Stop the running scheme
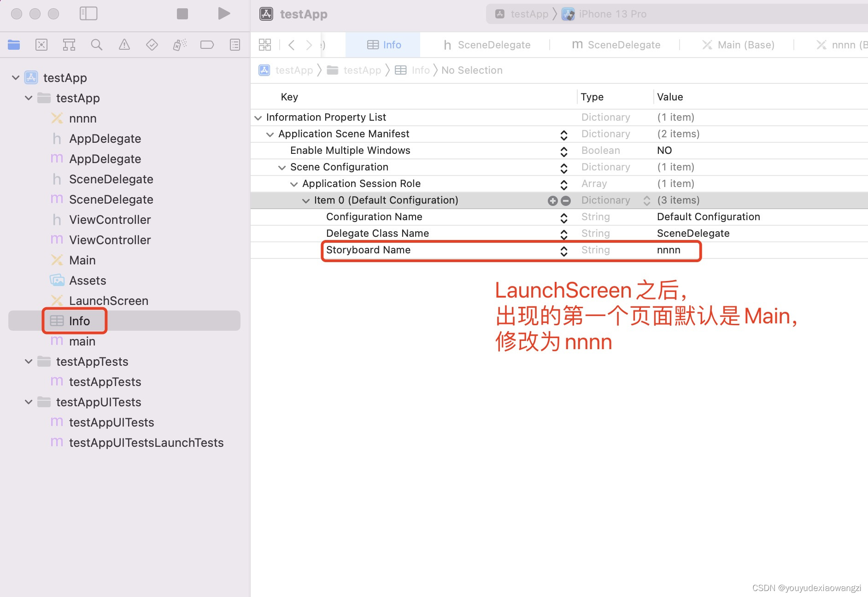Screen dimensions: 868x597 click(182, 14)
